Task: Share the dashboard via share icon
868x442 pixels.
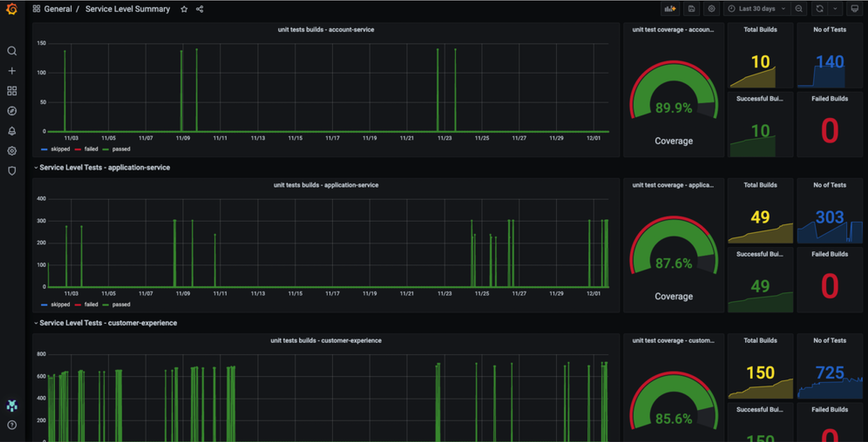Action: pos(200,9)
